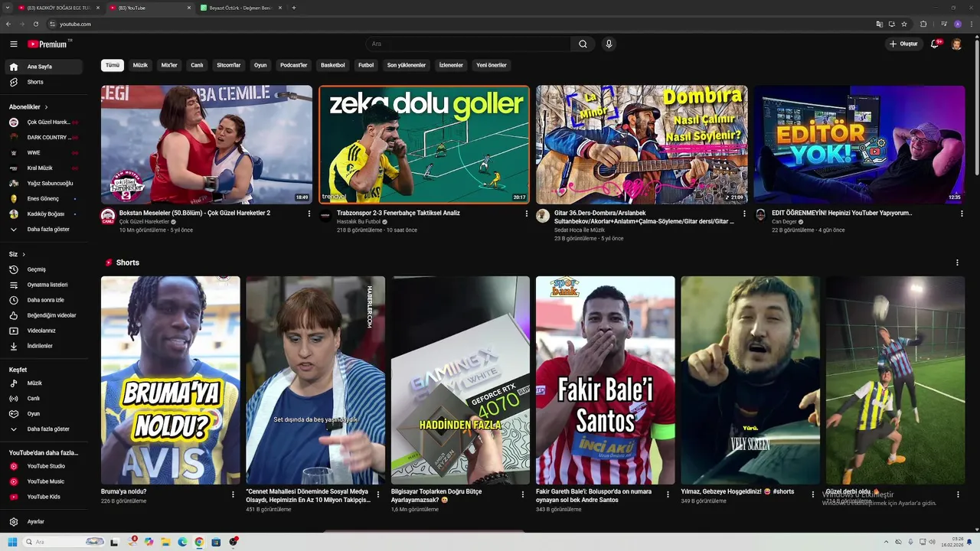Open Oynatma listeleri in sidebar
Screen dimensions: 980x551
pos(45,285)
